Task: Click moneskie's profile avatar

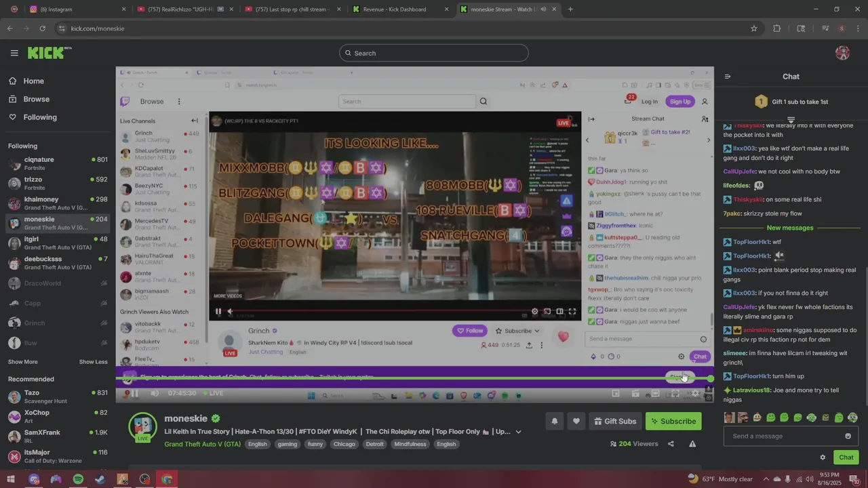Action: click(x=143, y=426)
